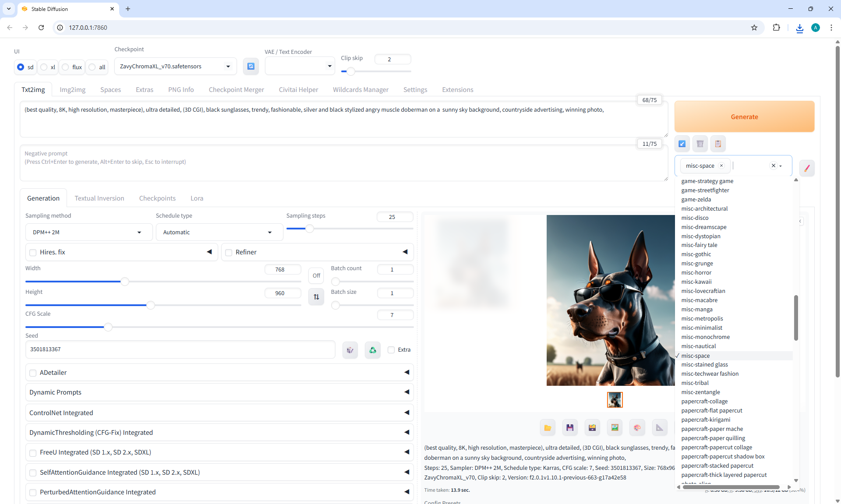Choose misc-gothic from style list
The width and height of the screenshot is (841, 504).
696,254
